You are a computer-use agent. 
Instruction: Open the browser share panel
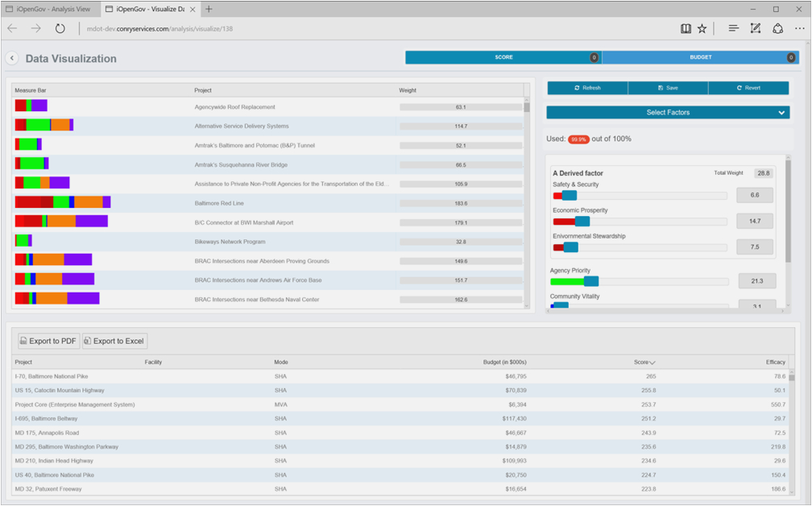778,28
